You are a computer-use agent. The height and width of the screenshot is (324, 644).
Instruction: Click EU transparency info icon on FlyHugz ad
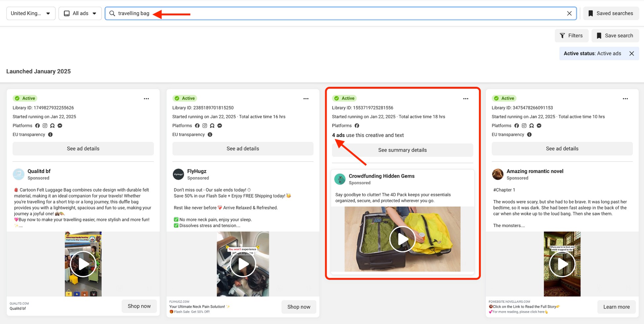tap(210, 135)
